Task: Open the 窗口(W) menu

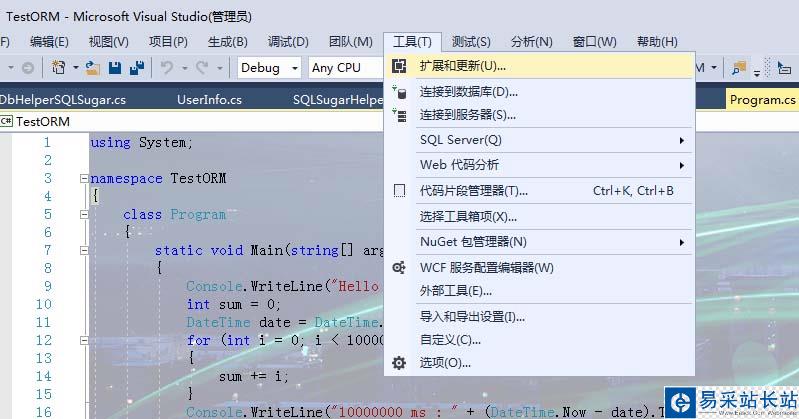Action: [x=595, y=41]
